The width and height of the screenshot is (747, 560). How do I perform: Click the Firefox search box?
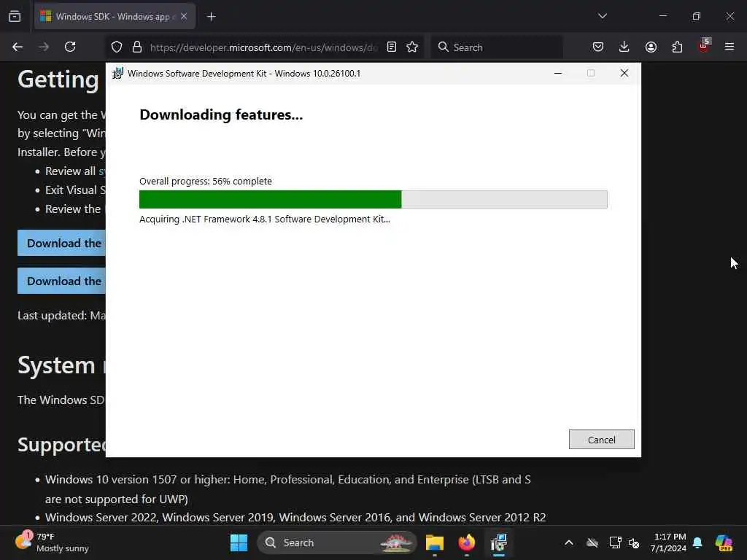pyautogui.click(x=497, y=47)
